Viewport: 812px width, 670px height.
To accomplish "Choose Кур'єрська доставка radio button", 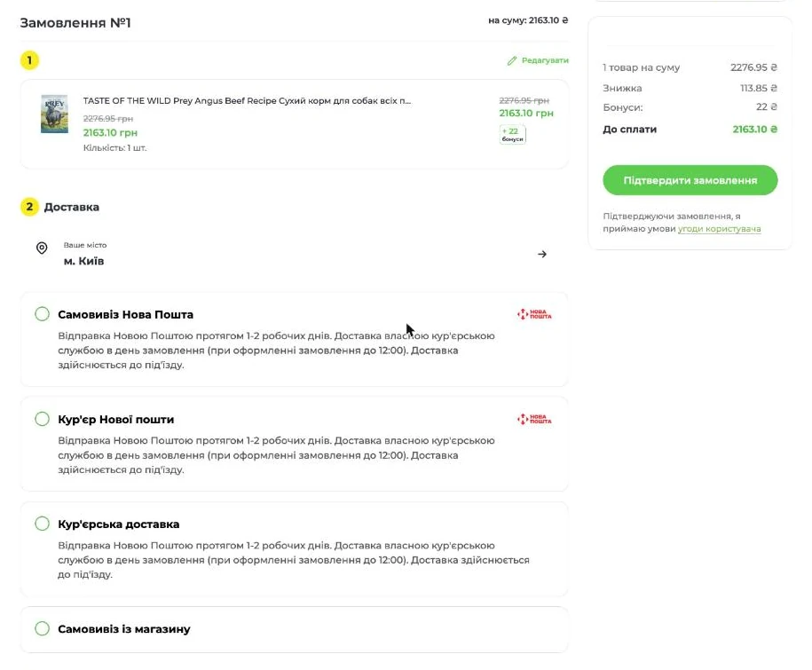I will click(43, 524).
